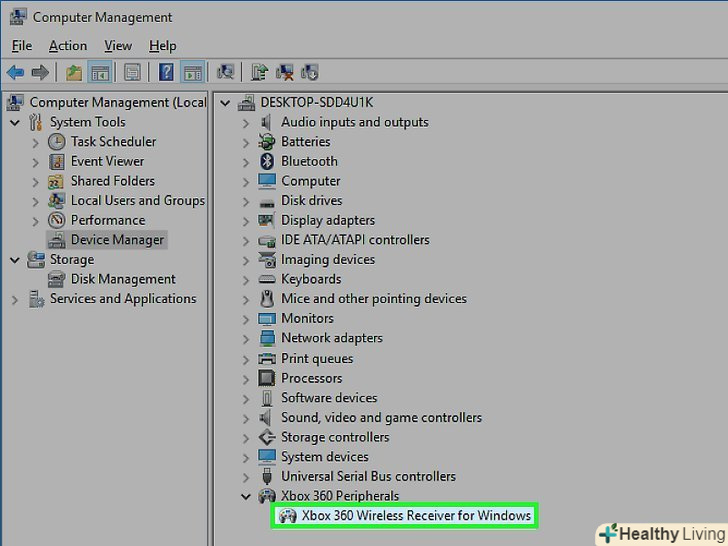Open the Help menu

point(162,46)
